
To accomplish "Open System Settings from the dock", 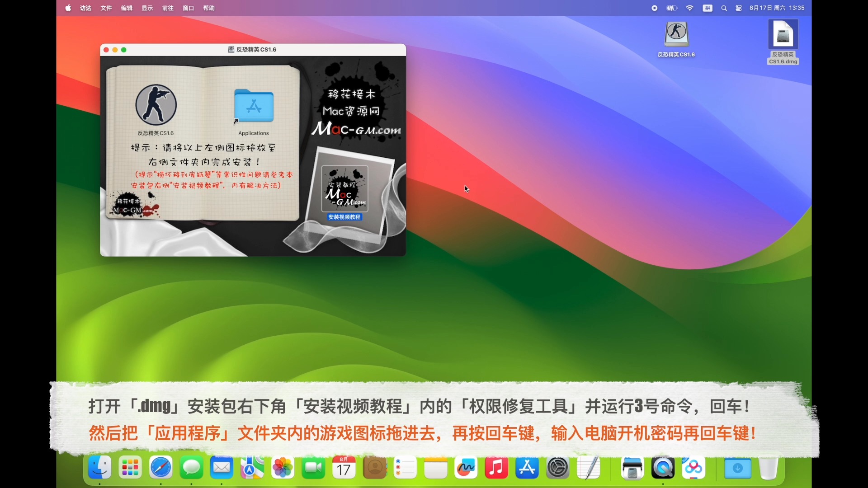I will tap(557, 468).
